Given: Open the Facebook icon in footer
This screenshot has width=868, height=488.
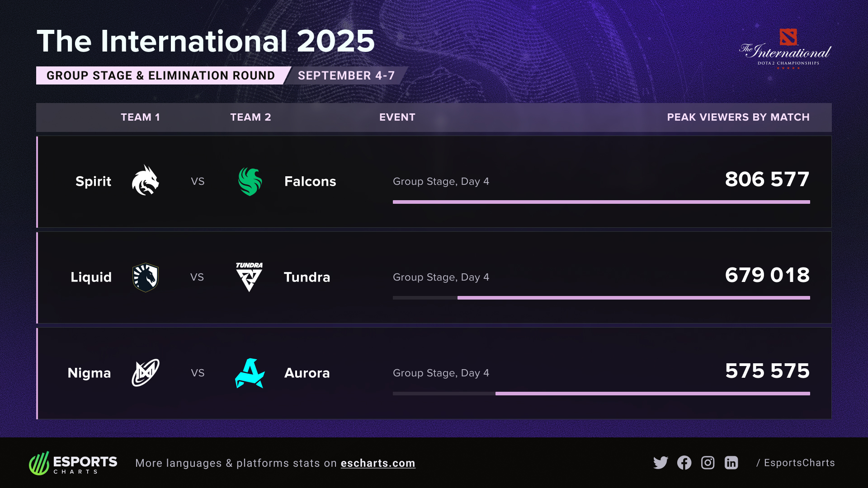Looking at the screenshot, I should [684, 463].
